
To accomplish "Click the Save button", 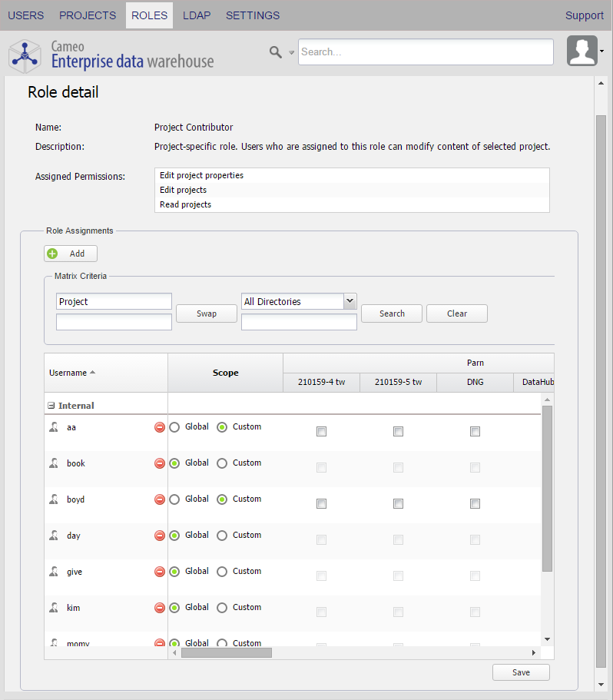I will [x=521, y=672].
